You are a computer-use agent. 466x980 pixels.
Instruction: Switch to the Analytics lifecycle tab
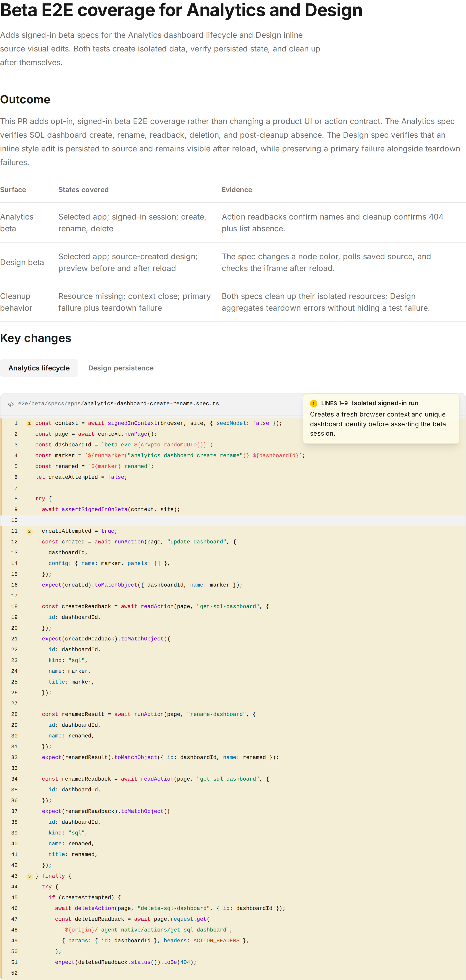[x=39, y=368]
